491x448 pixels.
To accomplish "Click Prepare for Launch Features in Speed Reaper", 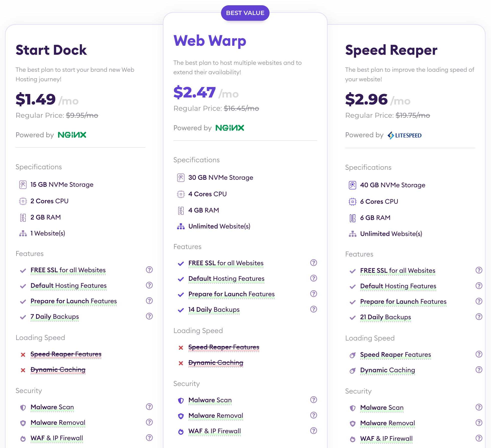I will [403, 301].
